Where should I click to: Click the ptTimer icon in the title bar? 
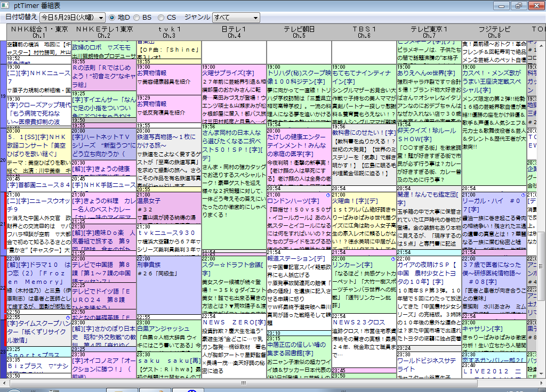coord(5,5)
